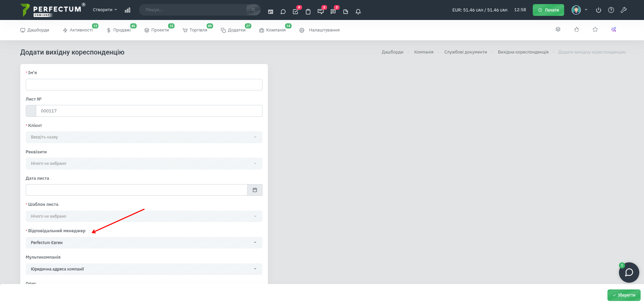
Task: Open the user avatar profile menu
Action: tap(576, 10)
